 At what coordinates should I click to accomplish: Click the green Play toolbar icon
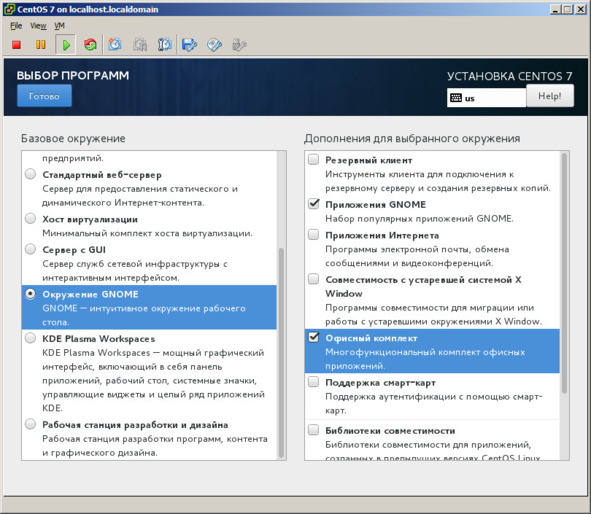tap(66, 45)
